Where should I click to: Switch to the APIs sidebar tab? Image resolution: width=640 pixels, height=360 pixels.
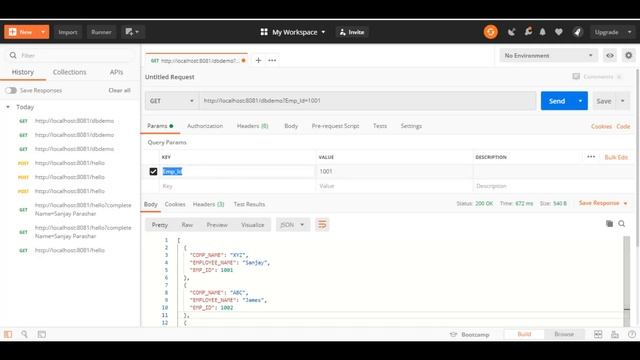pyautogui.click(x=116, y=72)
